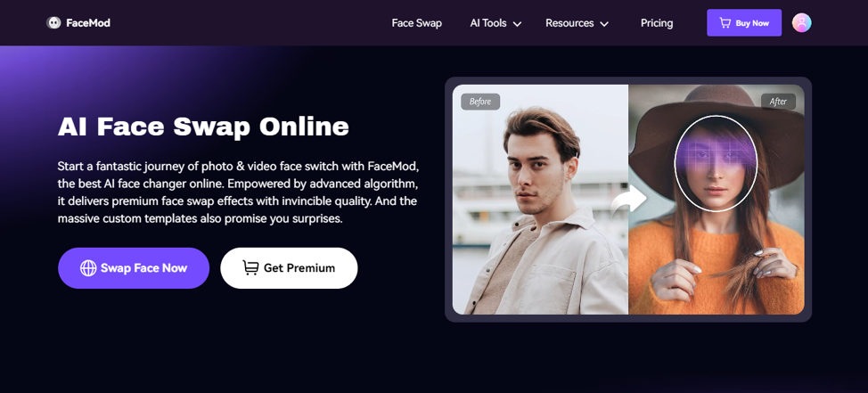Click the Buy Now button
Image resolution: width=868 pixels, height=393 pixels.
pos(744,22)
